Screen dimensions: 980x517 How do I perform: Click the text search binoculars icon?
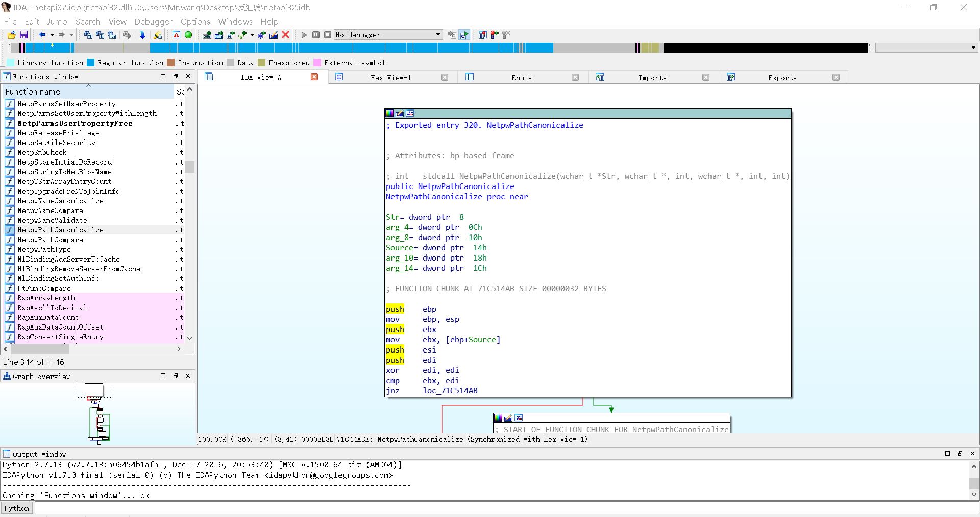[100, 35]
